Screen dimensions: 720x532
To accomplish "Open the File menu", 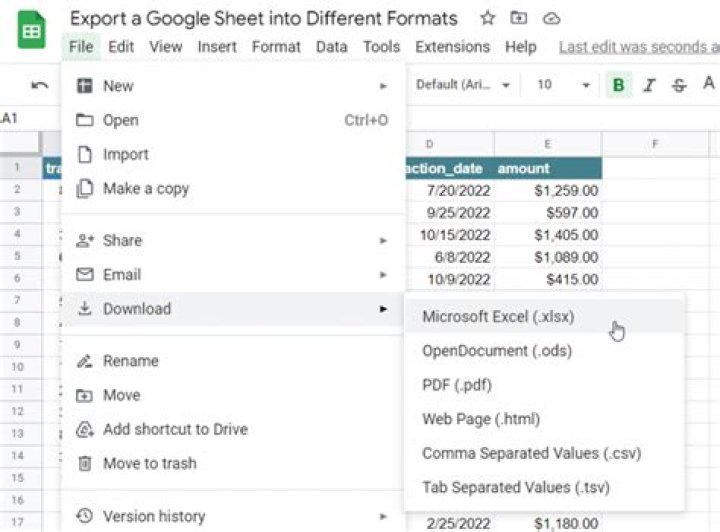I will pos(81,47).
